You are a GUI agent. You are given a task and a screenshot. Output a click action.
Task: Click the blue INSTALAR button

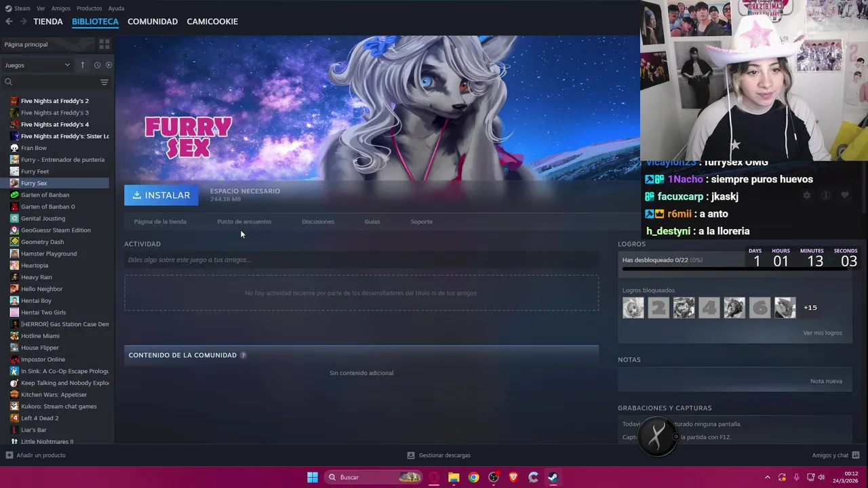161,195
